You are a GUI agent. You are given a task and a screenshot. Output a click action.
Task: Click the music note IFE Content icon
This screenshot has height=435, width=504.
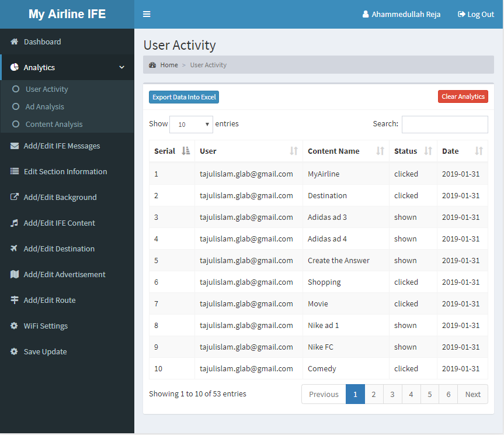tap(15, 223)
